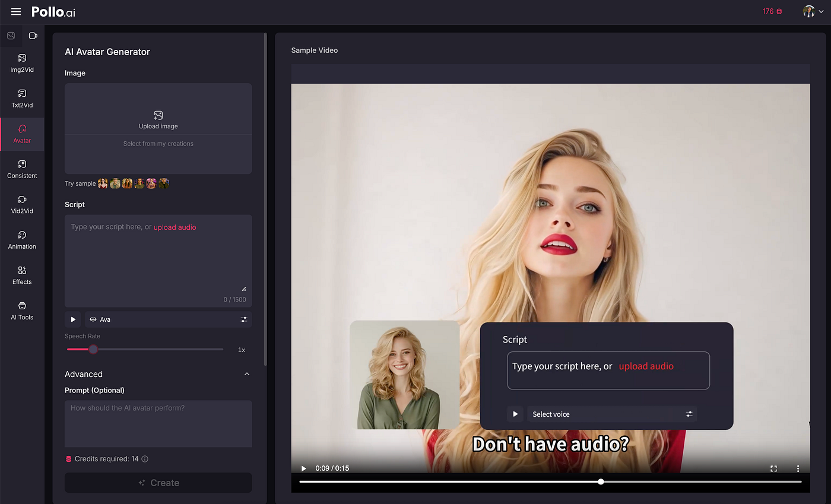Open the Txt2Vid generator
Image resolution: width=831 pixels, height=504 pixels.
tap(21, 99)
